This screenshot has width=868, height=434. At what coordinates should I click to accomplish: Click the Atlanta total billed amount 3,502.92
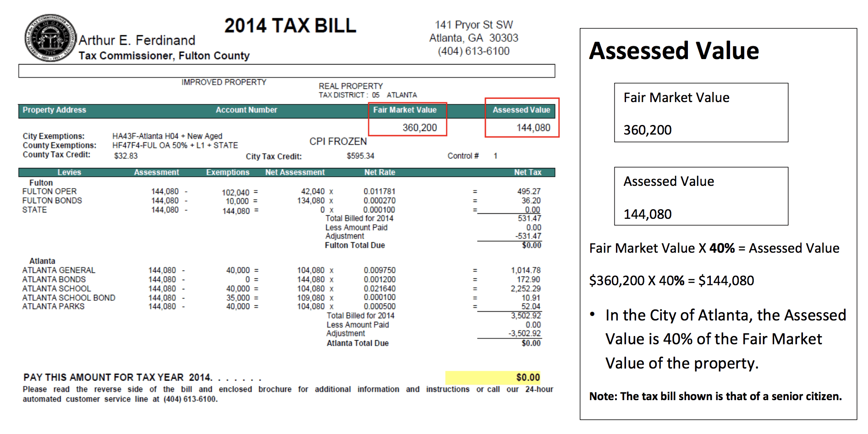coord(526,315)
